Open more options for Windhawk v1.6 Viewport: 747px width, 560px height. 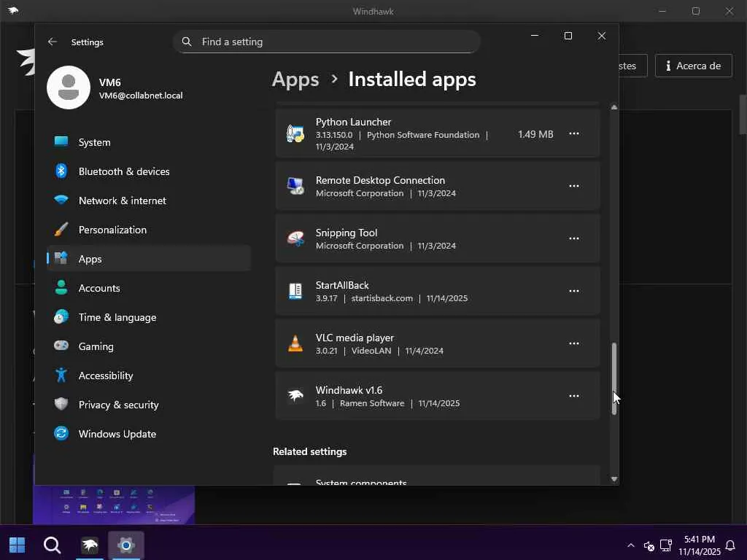click(574, 396)
